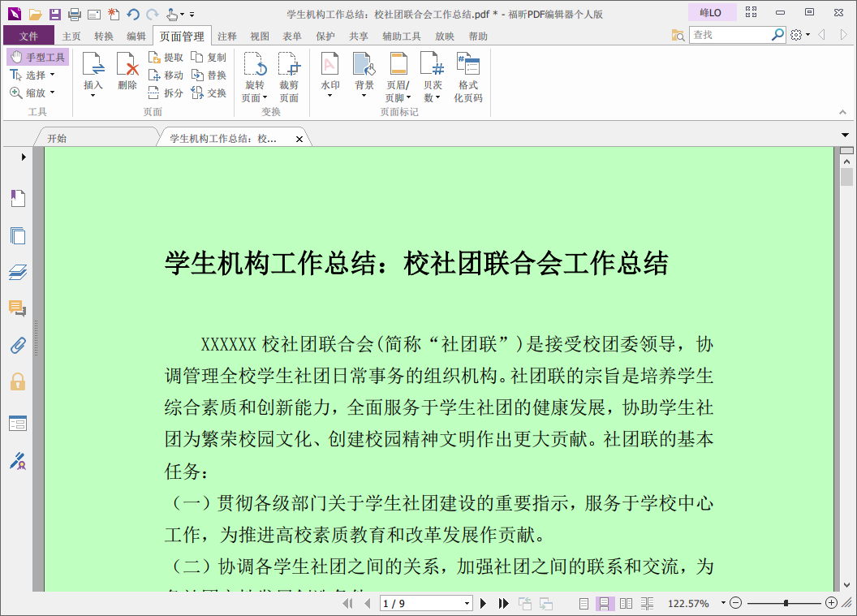Close the 学生机构工作总结 document tab
This screenshot has width=857, height=616.
click(299, 139)
